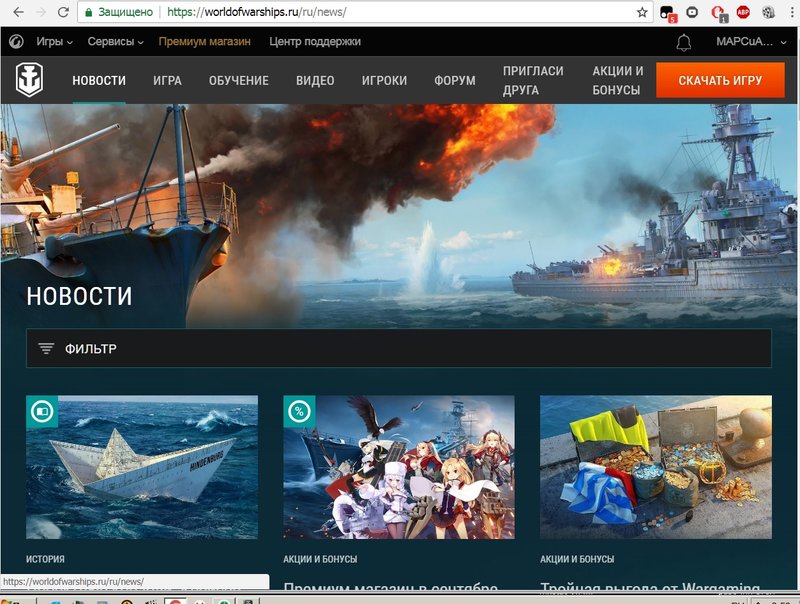Go back with the browser back arrow
This screenshot has height=604, width=800.
coord(18,12)
